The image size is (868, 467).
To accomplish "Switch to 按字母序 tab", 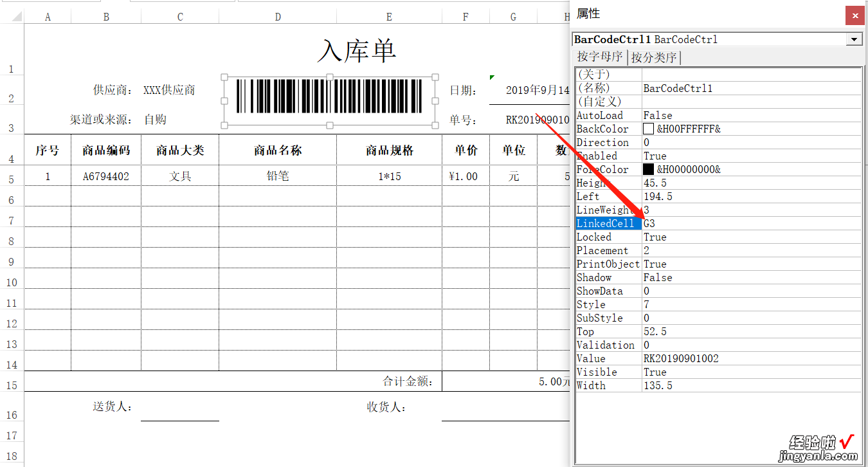I will tap(600, 57).
